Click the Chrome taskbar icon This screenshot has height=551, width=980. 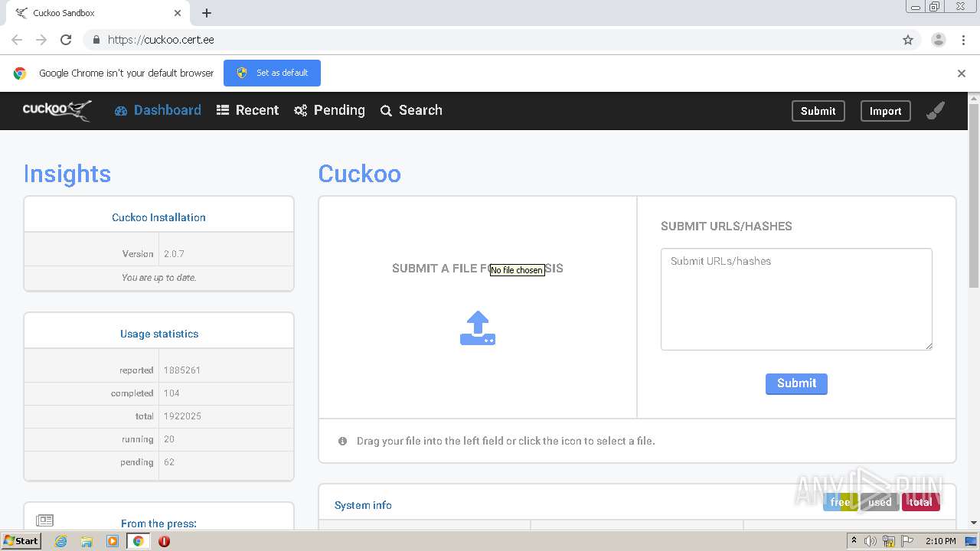[x=139, y=541]
